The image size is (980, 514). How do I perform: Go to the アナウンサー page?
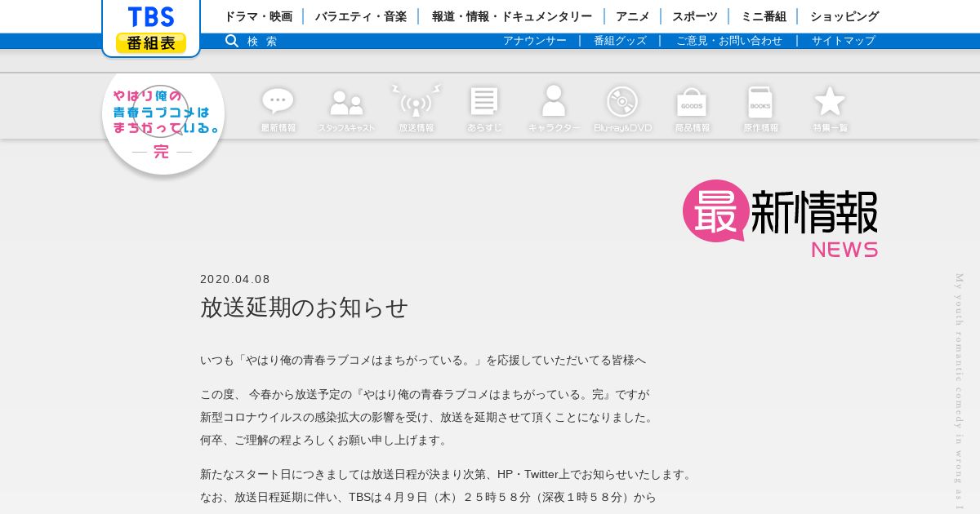535,41
